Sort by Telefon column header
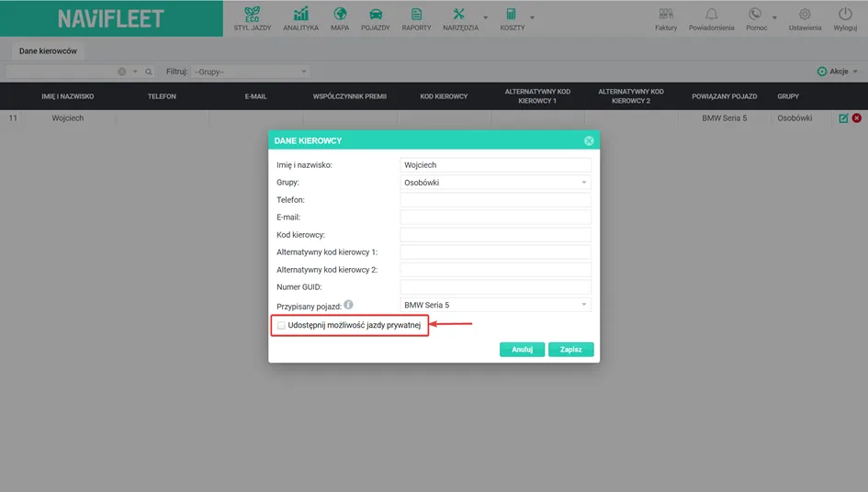 162,96
